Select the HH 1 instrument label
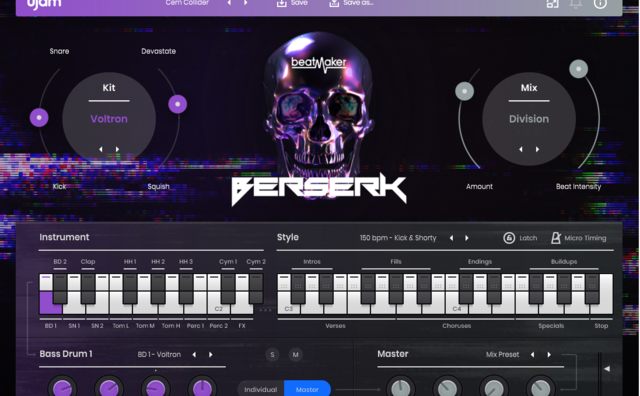The image size is (640, 396). click(x=130, y=261)
